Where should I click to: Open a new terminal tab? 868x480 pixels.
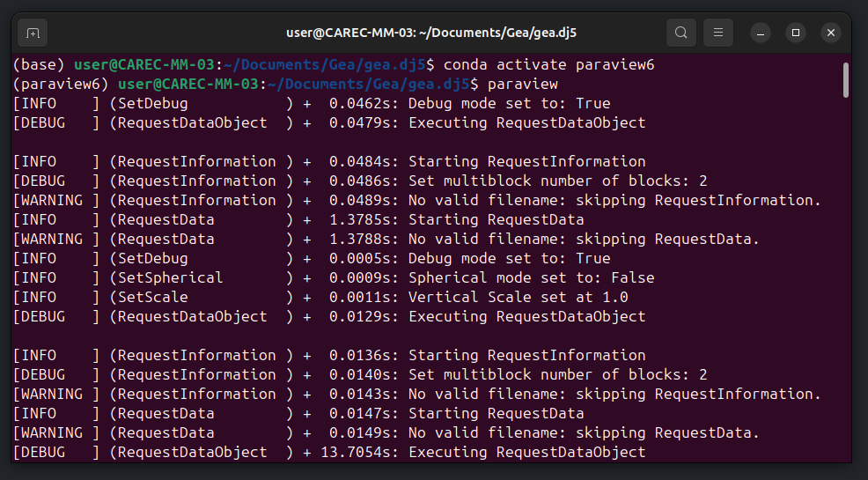coord(33,33)
